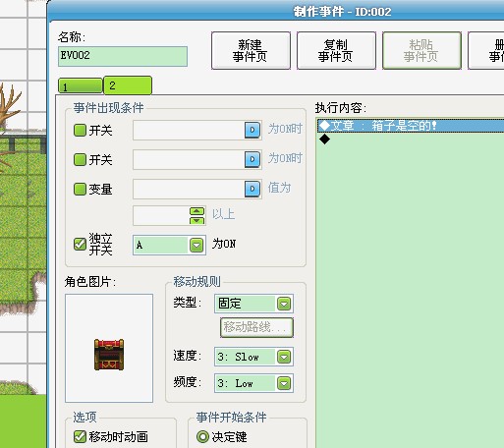Screen dimensions: 504x448
Task: Click the 新建事件页 button
Action: (x=251, y=50)
